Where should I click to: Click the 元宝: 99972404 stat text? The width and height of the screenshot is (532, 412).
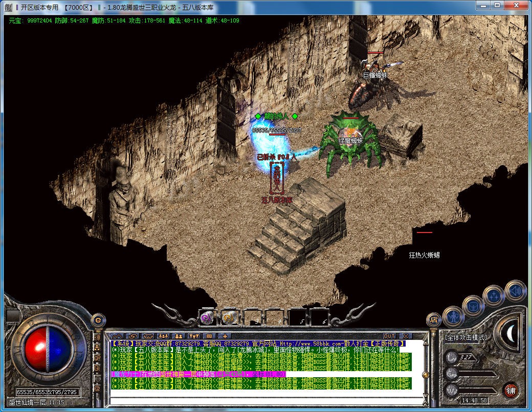(x=30, y=20)
